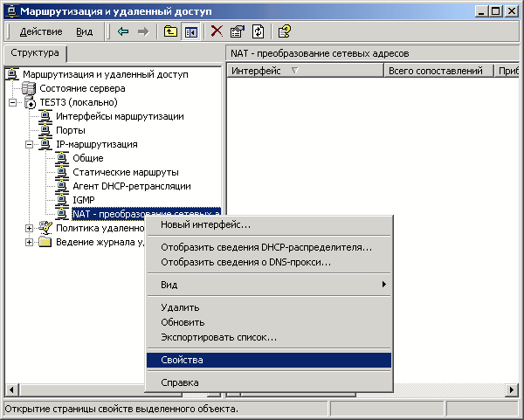Toggle the Show/Hide console tree icon
Screen dimensions: 524x420
(190, 31)
